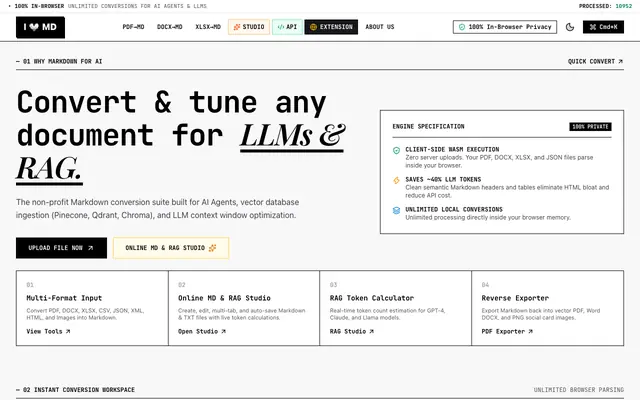Click the RAG Token Calculator card title
This screenshot has height=400, width=640.
[x=372, y=298]
